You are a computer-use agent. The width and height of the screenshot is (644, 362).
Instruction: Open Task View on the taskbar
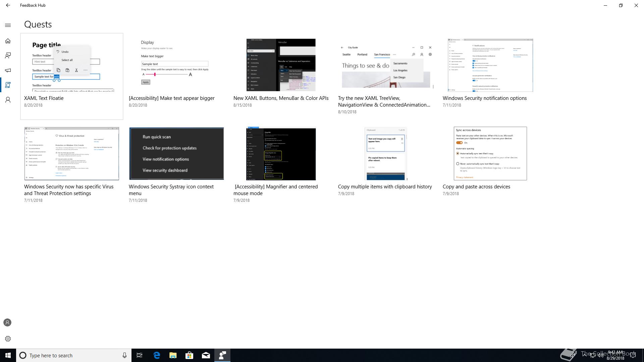pos(140,355)
